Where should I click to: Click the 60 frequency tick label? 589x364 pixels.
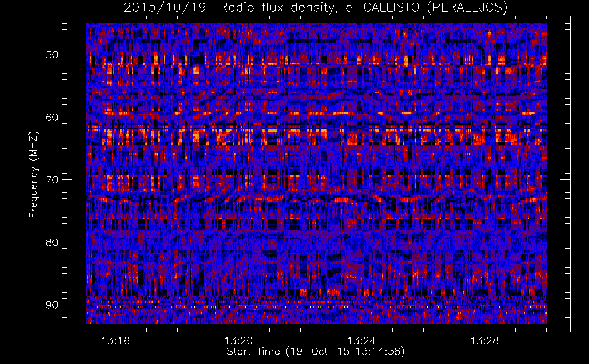(52, 117)
